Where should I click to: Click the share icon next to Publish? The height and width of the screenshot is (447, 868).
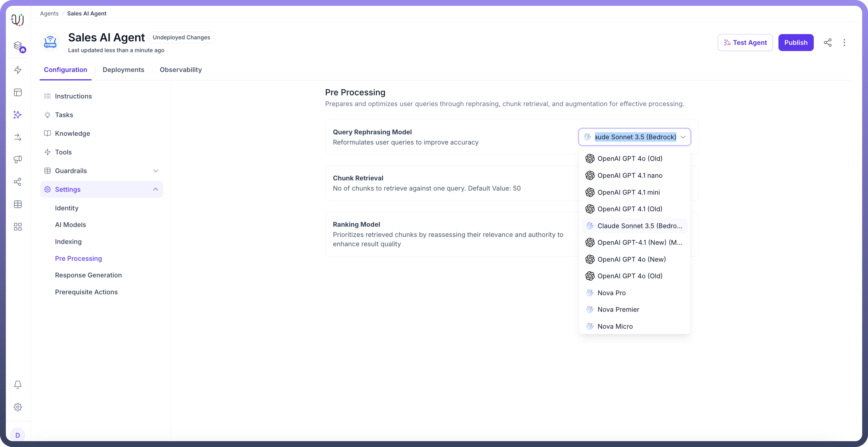click(828, 42)
